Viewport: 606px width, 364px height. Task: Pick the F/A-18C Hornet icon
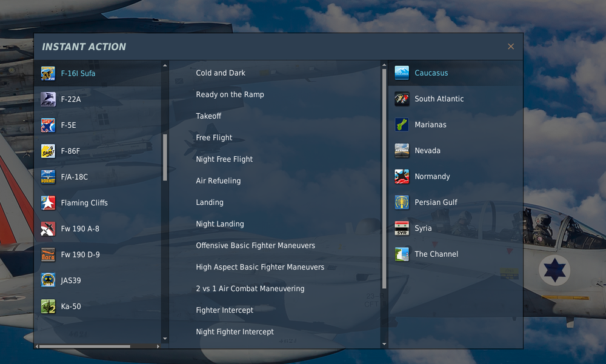pos(48,177)
